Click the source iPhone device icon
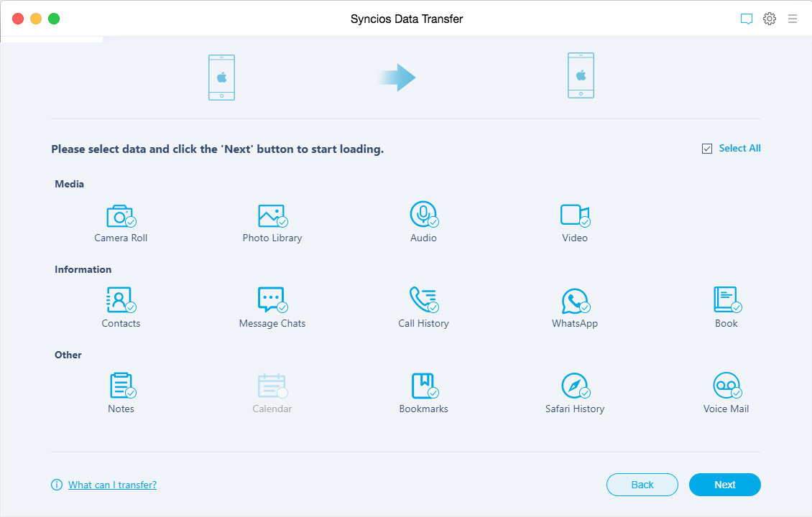Screen dimensions: 812x517 point(221,78)
